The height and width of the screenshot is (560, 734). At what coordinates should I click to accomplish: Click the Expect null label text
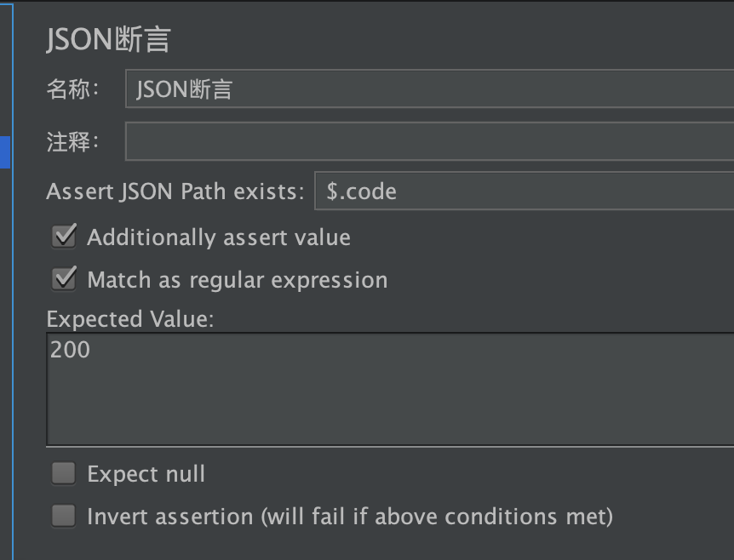[x=146, y=474]
